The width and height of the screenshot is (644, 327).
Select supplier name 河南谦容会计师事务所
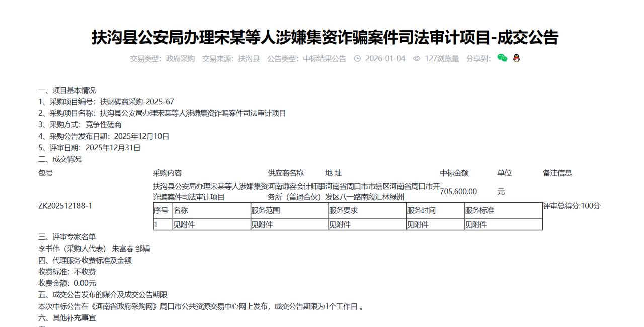296,187
